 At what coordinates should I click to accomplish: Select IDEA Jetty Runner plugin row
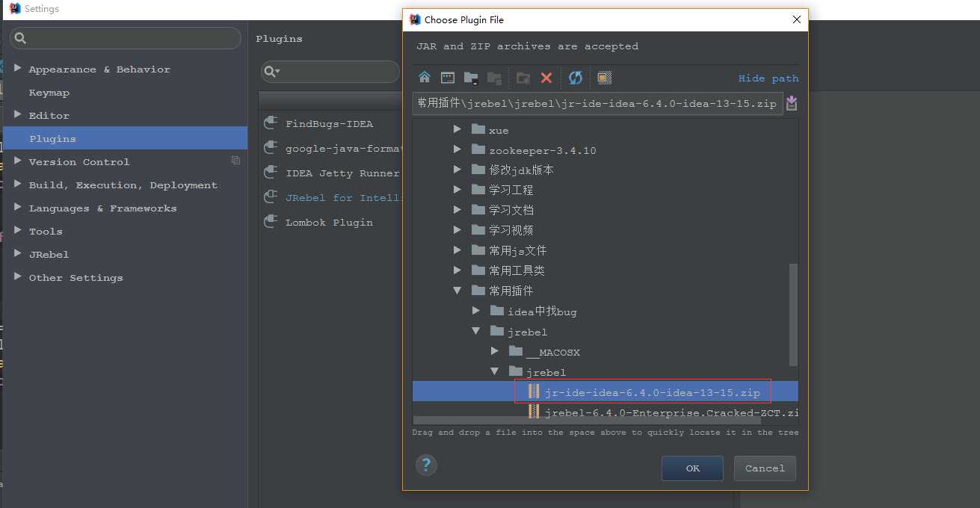[x=332, y=173]
